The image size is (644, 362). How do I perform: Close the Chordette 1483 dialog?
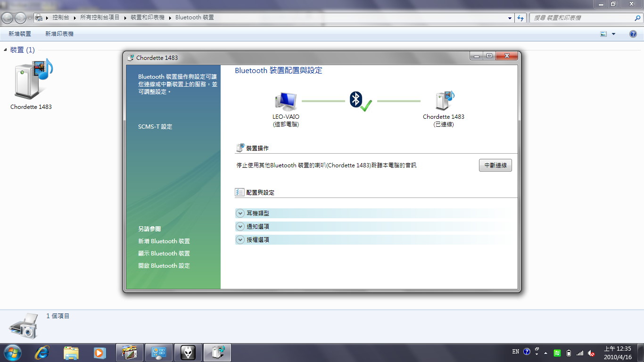[x=507, y=56]
